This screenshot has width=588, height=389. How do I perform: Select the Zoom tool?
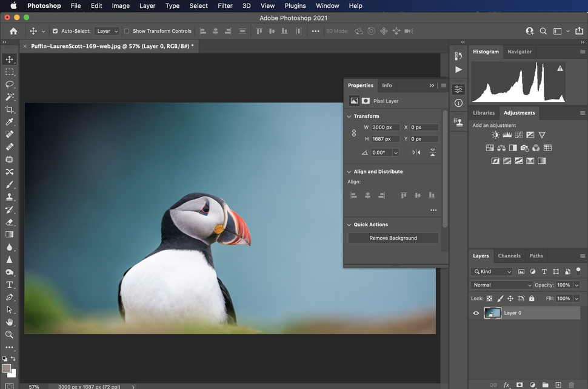10,336
